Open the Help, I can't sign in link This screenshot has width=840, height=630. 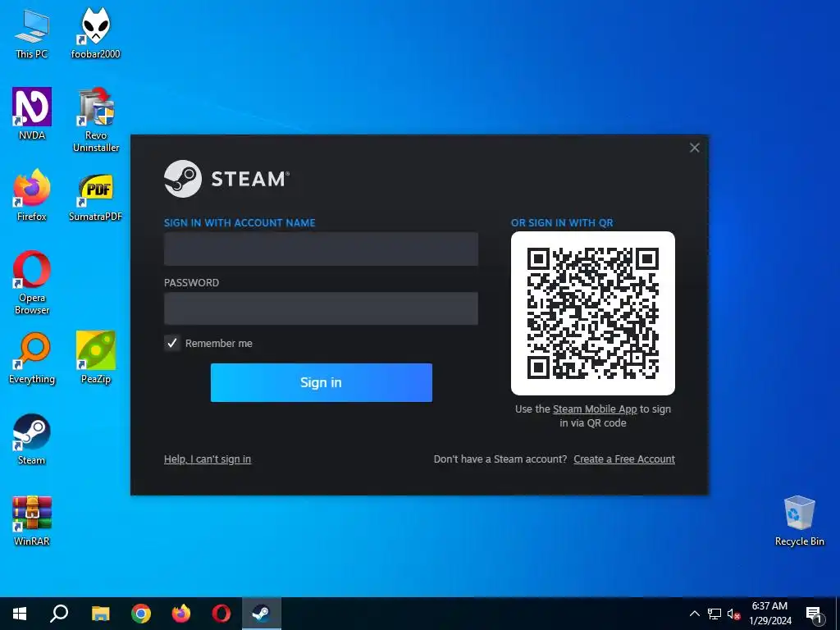(208, 459)
